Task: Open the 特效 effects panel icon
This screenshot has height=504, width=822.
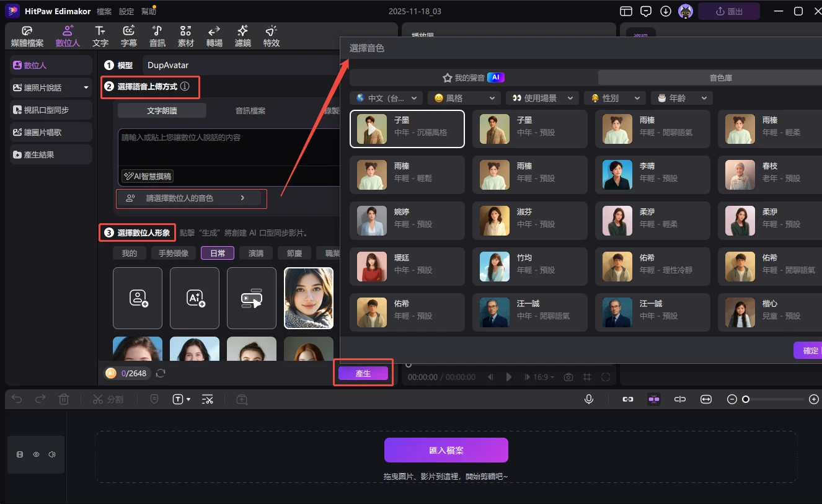Action: click(x=271, y=36)
